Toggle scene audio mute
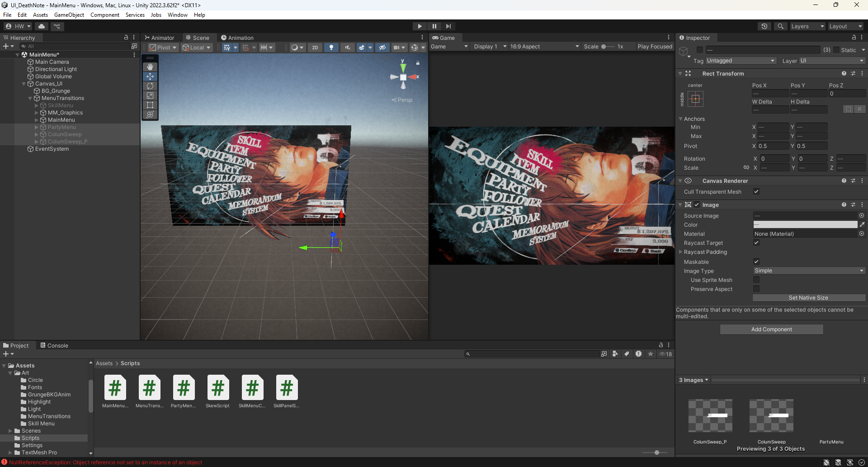Image resolution: width=868 pixels, height=467 pixels. click(x=348, y=48)
